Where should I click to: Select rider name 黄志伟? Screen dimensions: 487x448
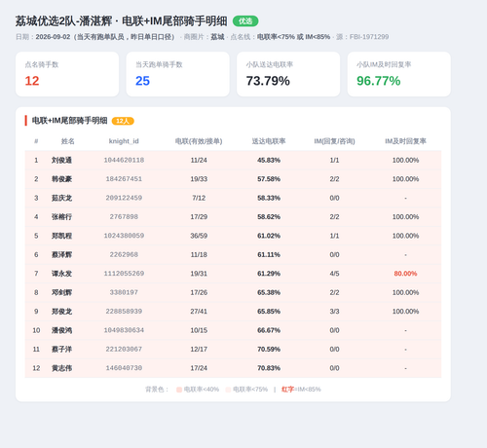point(61,368)
